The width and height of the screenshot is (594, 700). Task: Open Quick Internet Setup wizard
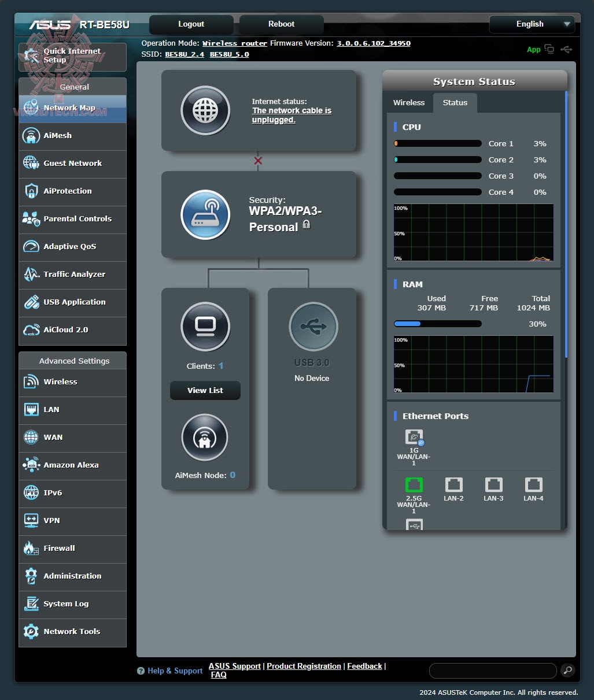[72, 57]
